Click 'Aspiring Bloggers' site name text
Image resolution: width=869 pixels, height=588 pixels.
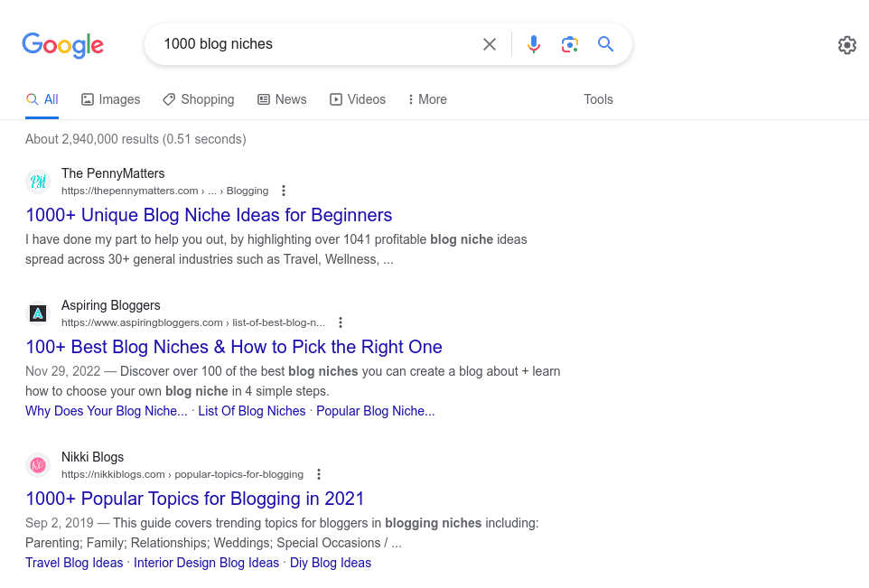point(111,305)
